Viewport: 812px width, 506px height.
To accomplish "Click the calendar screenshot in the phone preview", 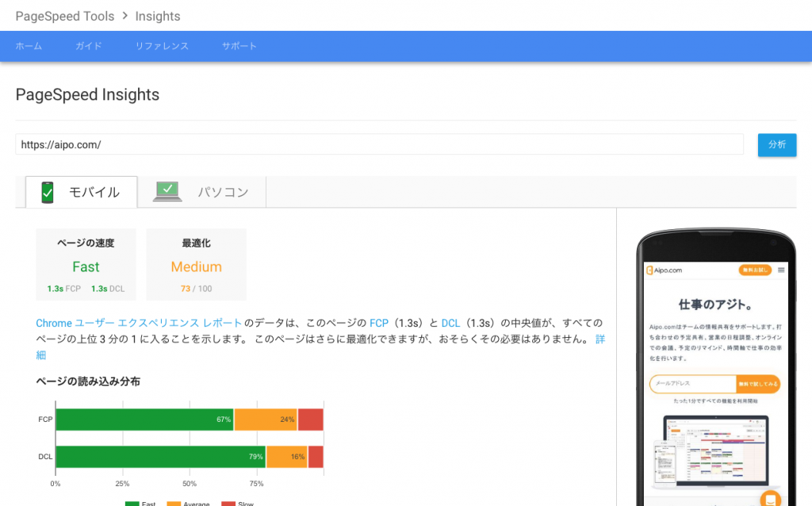I will point(716,450).
